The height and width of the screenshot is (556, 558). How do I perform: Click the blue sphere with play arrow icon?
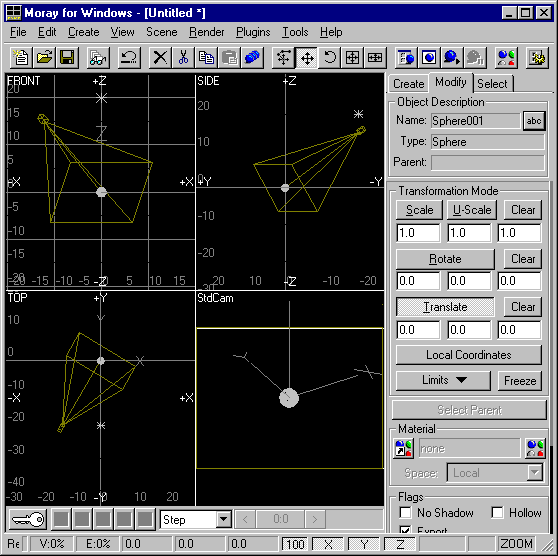[452, 57]
